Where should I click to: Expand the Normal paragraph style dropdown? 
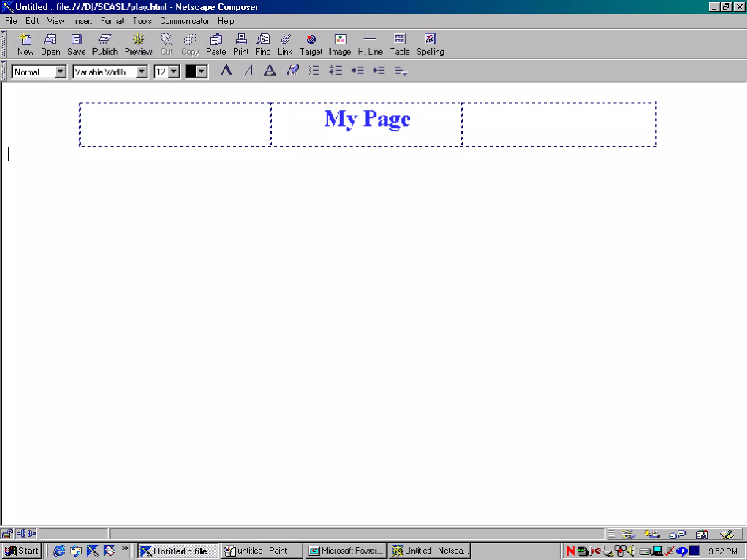point(60,71)
